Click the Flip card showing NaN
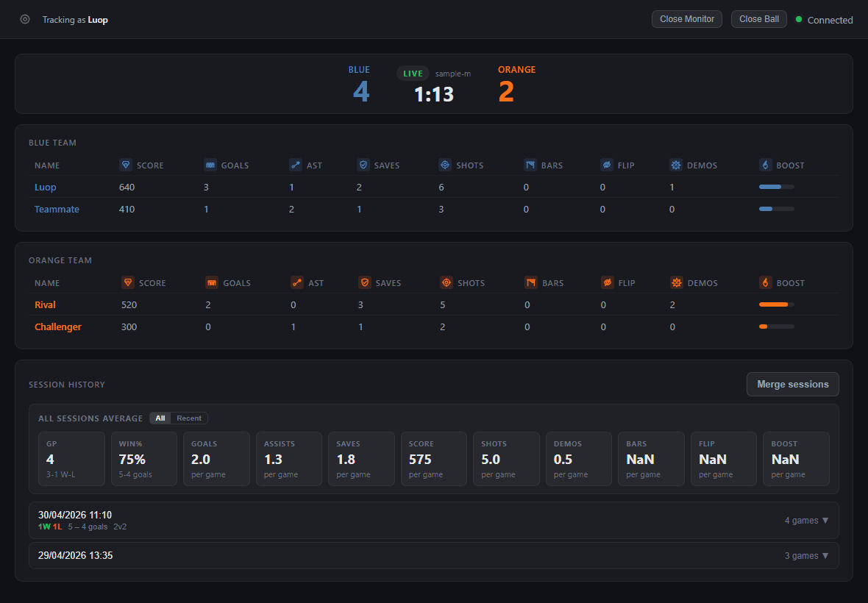 pos(724,459)
